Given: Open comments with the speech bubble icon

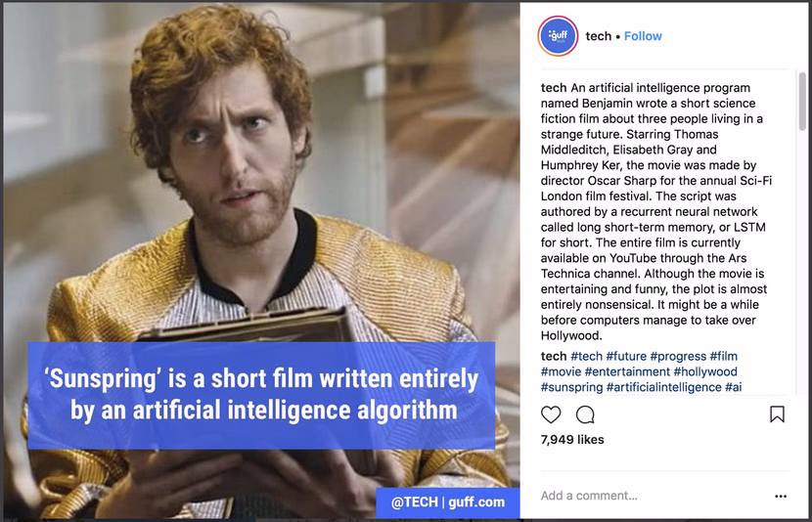Looking at the screenshot, I should point(585,414).
